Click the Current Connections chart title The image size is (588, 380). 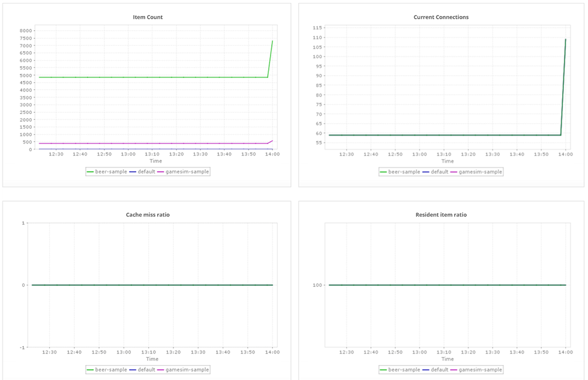[441, 17]
